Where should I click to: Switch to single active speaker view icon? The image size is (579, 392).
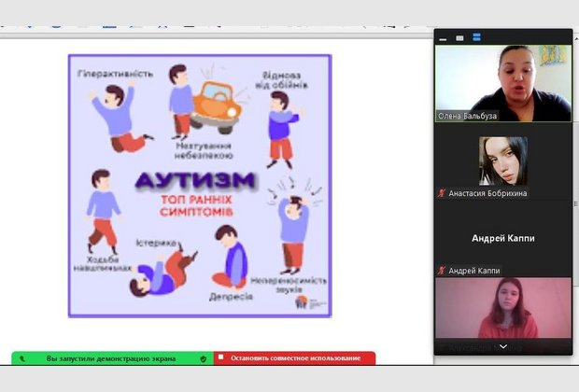point(460,38)
